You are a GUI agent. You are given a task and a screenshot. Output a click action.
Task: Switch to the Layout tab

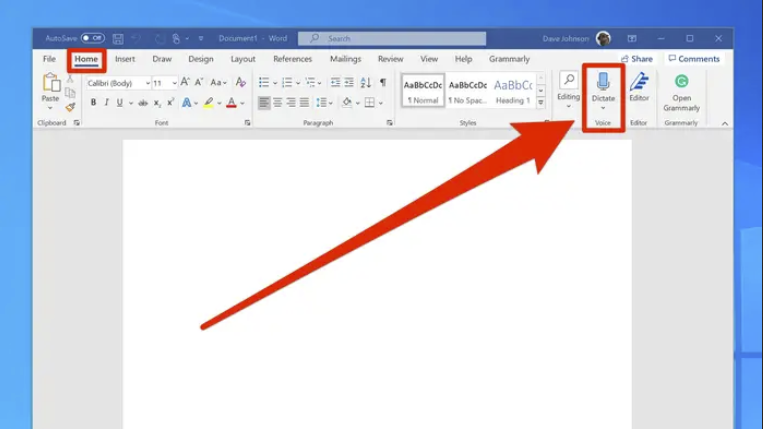click(243, 59)
